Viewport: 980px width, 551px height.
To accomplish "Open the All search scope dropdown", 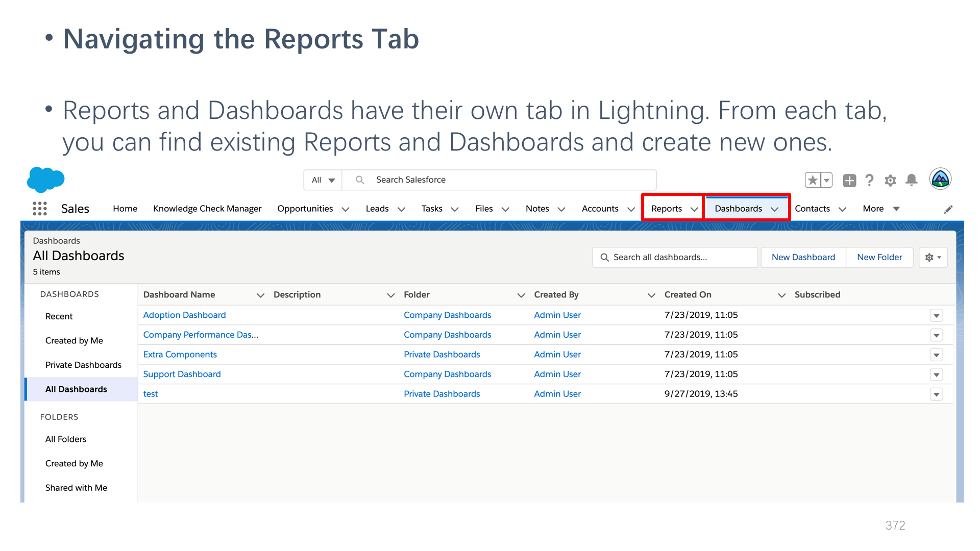I will pos(323,180).
